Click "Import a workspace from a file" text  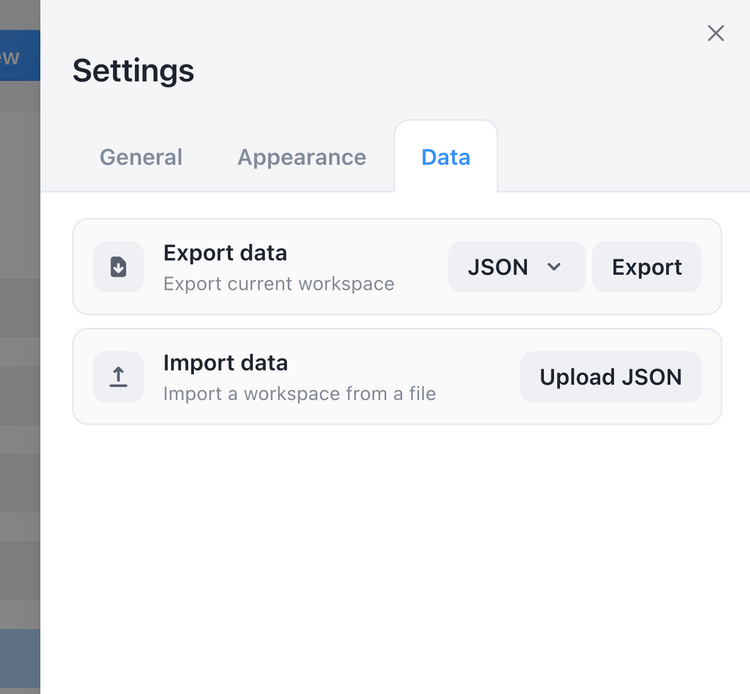pyautogui.click(x=299, y=394)
